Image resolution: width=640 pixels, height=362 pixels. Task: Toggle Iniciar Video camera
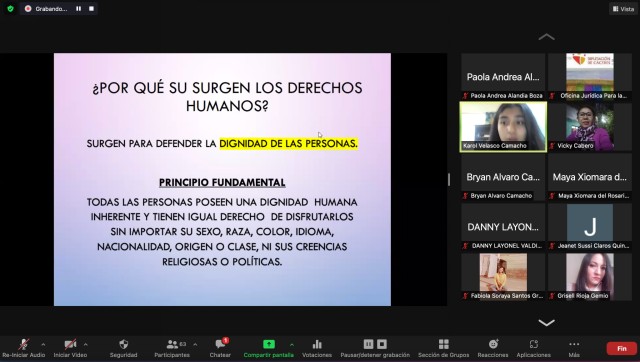click(x=70, y=344)
